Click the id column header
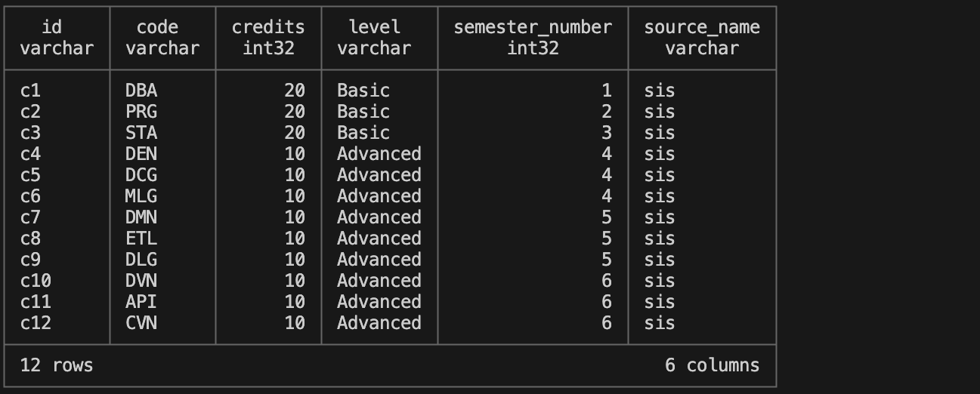This screenshot has height=394, width=980. click(x=57, y=38)
